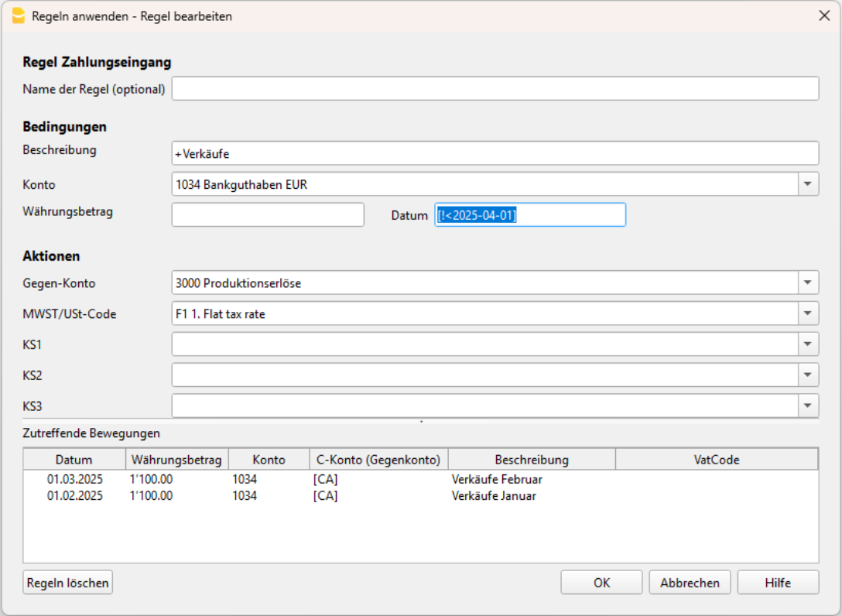Select the Verkäufe Januar row
The height and width of the screenshot is (616, 842).
[494, 496]
